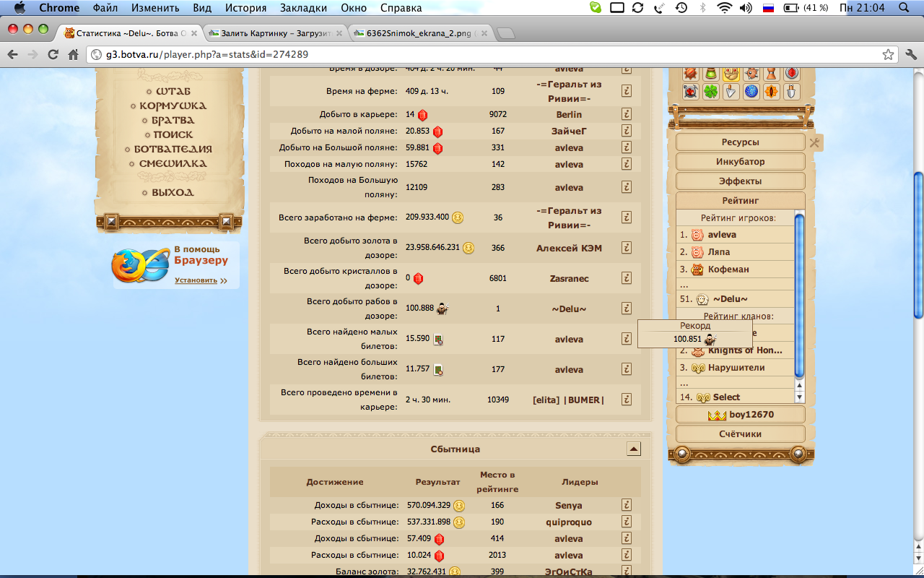Open info for 'Время на ферме' row
This screenshot has height=578, width=924.
627,91
